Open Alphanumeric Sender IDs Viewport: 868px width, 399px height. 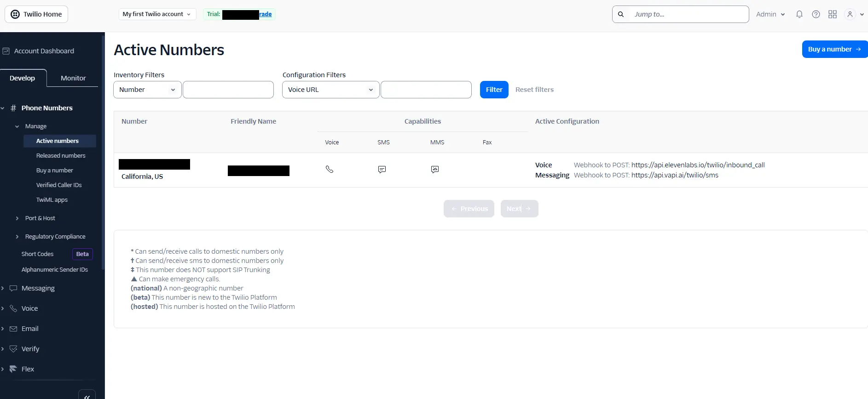[x=55, y=270]
